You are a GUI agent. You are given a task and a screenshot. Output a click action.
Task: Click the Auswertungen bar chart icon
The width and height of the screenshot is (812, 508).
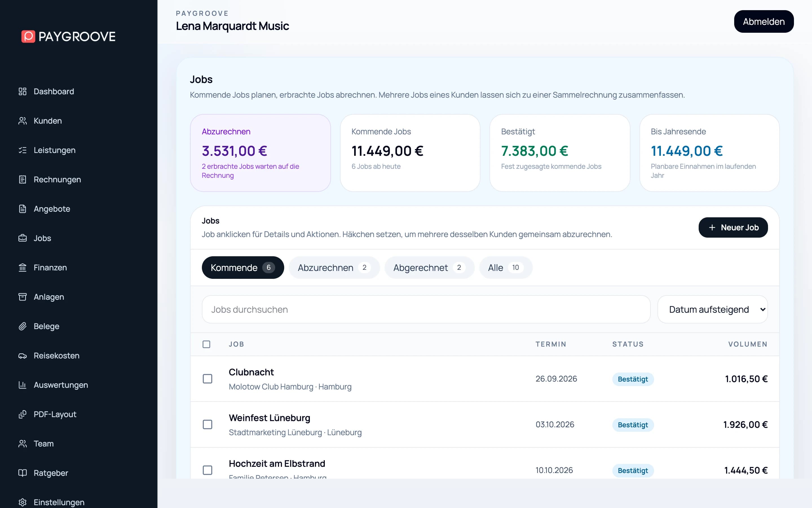click(x=23, y=385)
